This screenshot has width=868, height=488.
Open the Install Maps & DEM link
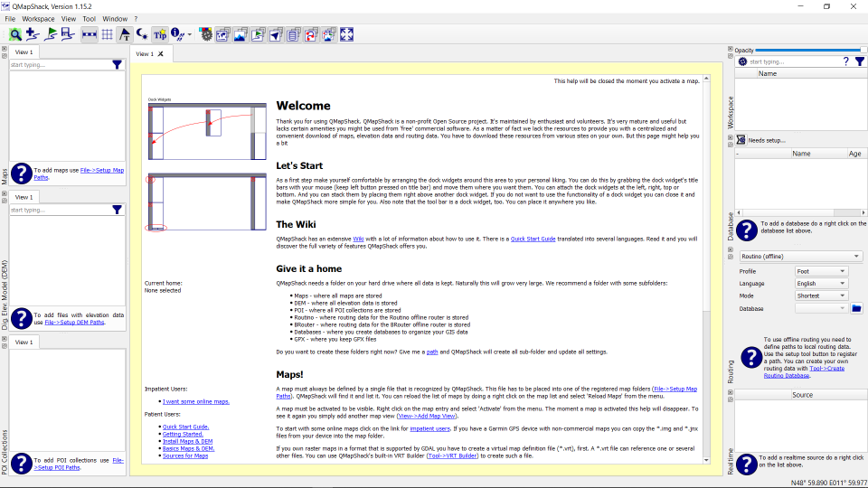188,442
